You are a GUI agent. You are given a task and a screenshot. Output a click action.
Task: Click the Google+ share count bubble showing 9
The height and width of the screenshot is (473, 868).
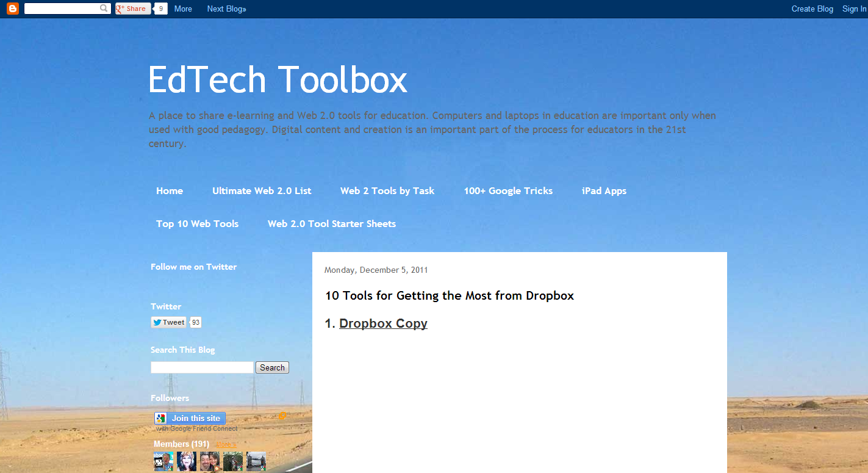pyautogui.click(x=160, y=9)
